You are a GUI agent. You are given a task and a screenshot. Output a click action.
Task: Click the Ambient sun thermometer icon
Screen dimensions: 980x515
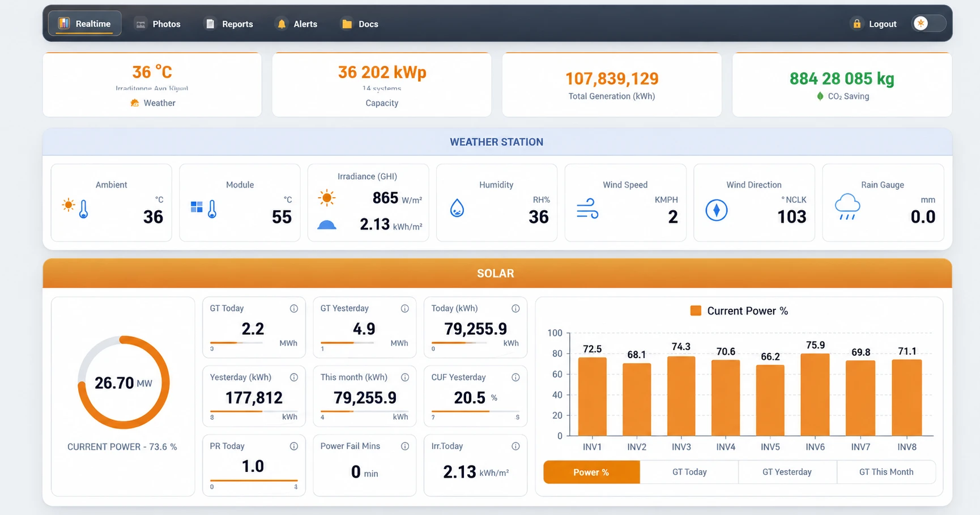point(76,208)
